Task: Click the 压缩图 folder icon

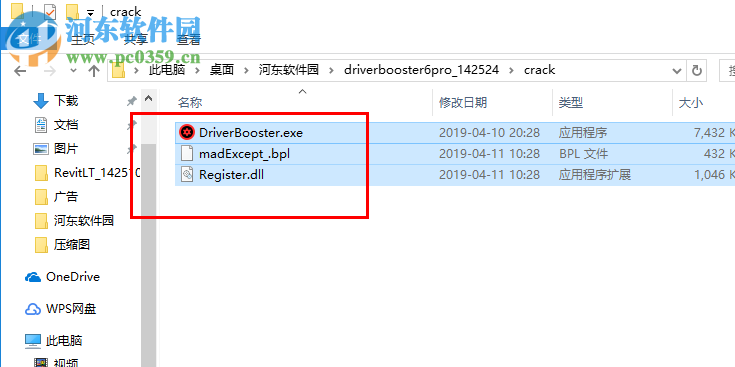Action: click(41, 244)
